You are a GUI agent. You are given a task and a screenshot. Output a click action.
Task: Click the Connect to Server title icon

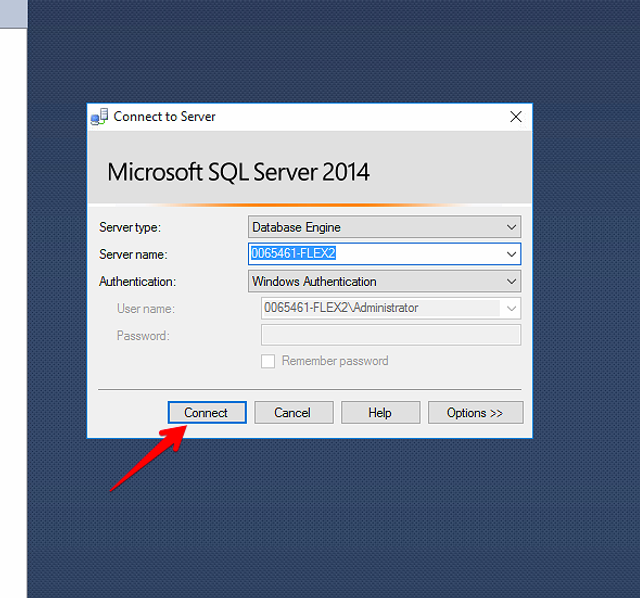pyautogui.click(x=99, y=117)
